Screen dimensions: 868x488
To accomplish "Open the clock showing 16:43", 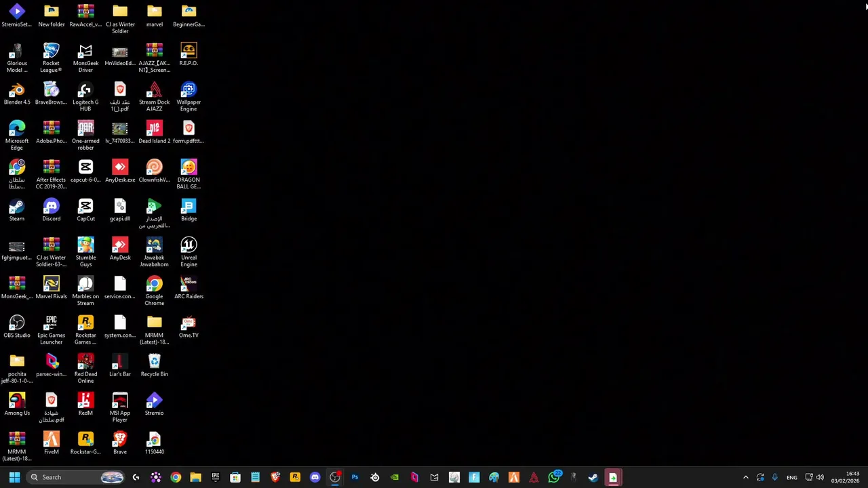I will [x=846, y=477].
